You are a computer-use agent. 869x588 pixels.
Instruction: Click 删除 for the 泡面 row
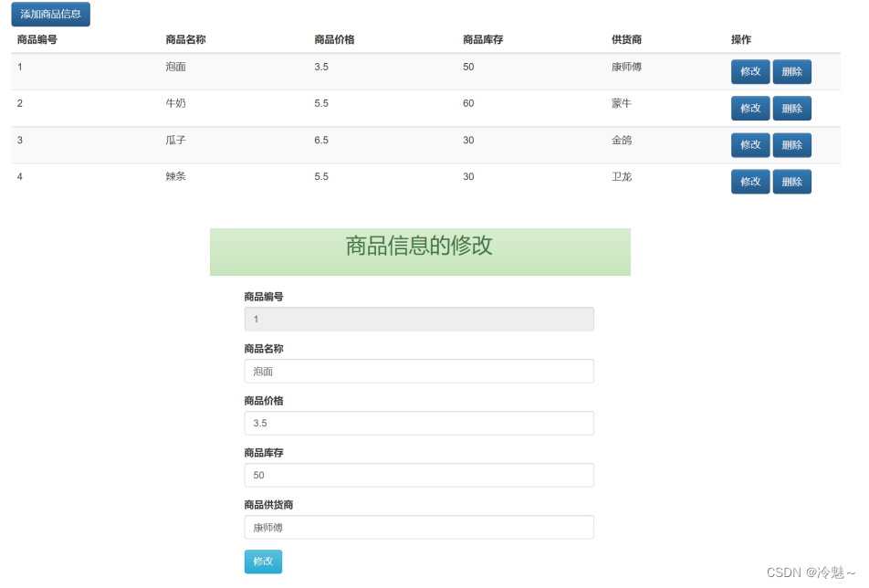(x=792, y=71)
